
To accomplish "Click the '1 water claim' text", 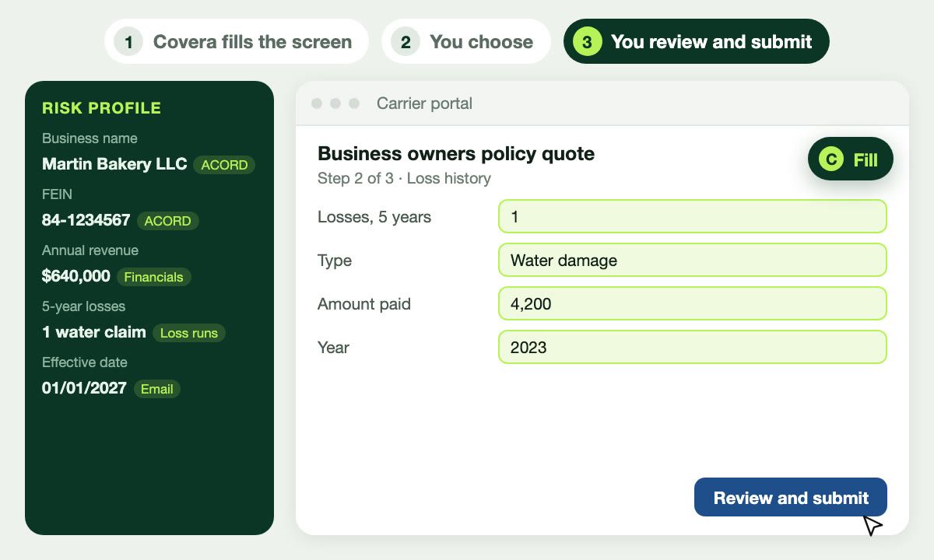I will pyautogui.click(x=94, y=332).
